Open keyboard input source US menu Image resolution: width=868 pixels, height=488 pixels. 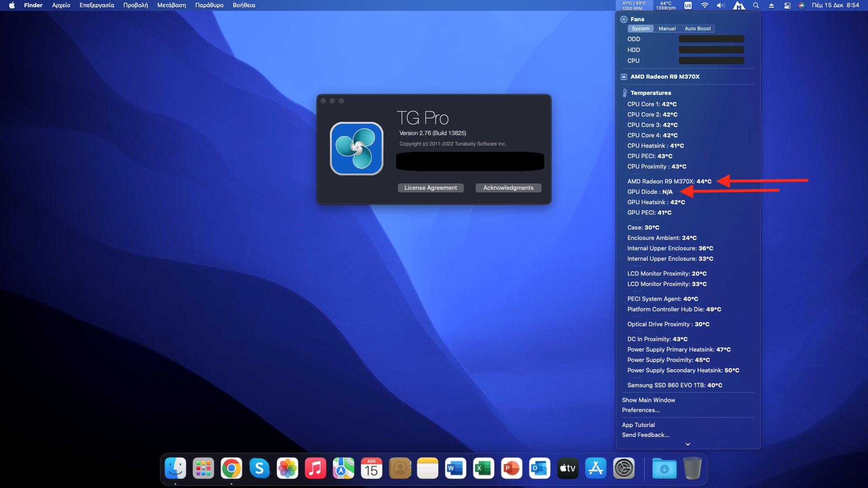(688, 5)
